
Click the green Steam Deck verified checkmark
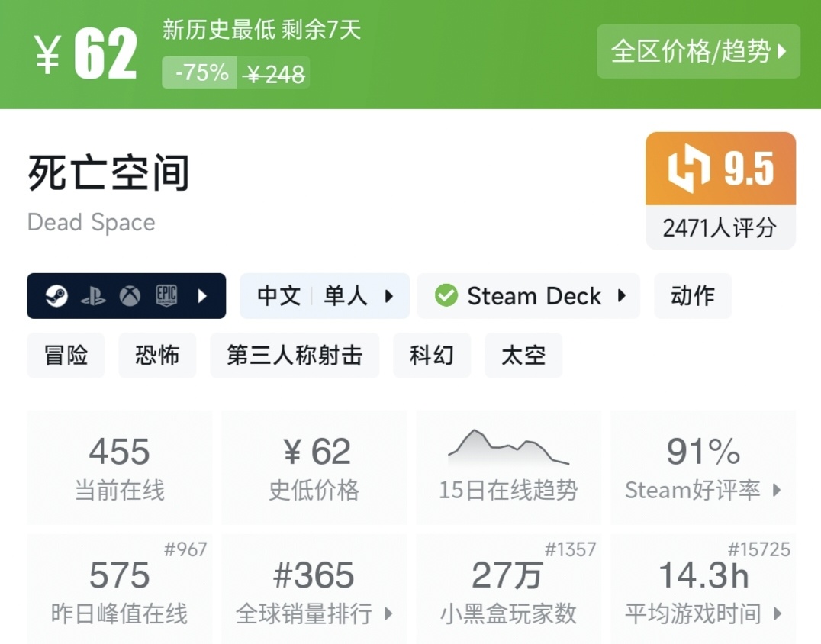(x=446, y=296)
